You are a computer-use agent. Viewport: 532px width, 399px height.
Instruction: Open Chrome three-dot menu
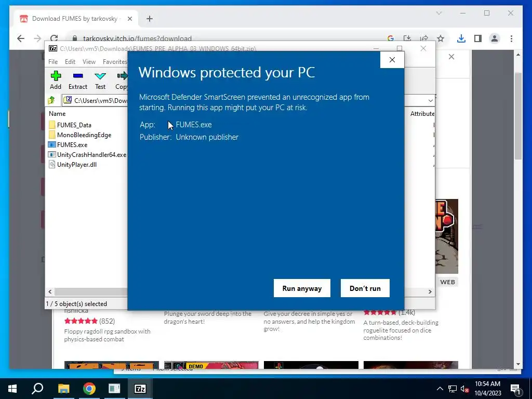(511, 38)
